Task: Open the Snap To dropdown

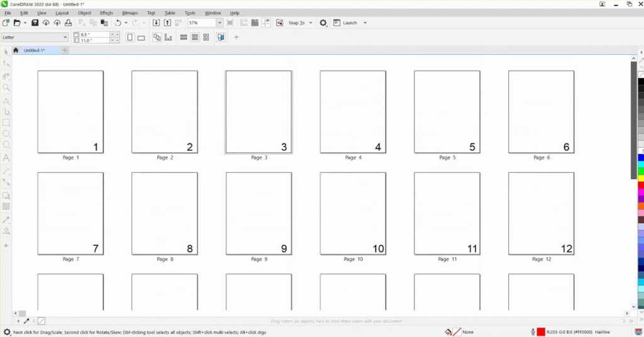Action: [x=311, y=23]
